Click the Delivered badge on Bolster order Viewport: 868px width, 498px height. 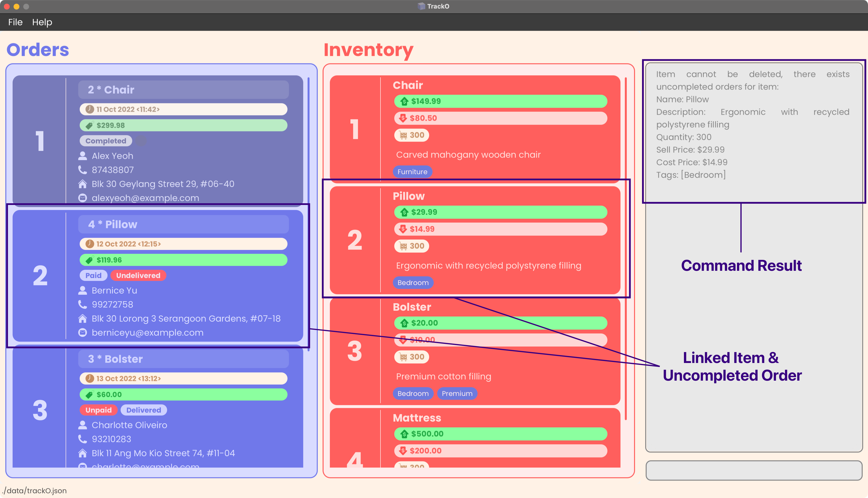144,410
